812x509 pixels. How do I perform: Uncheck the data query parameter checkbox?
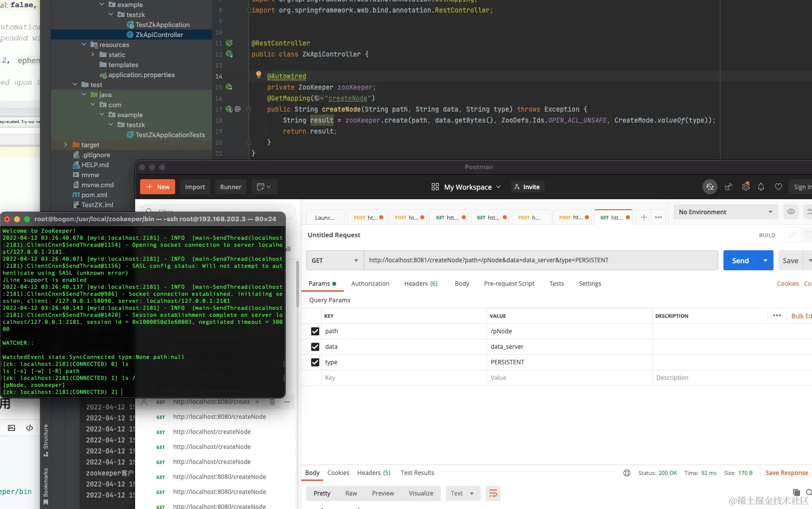tap(315, 347)
